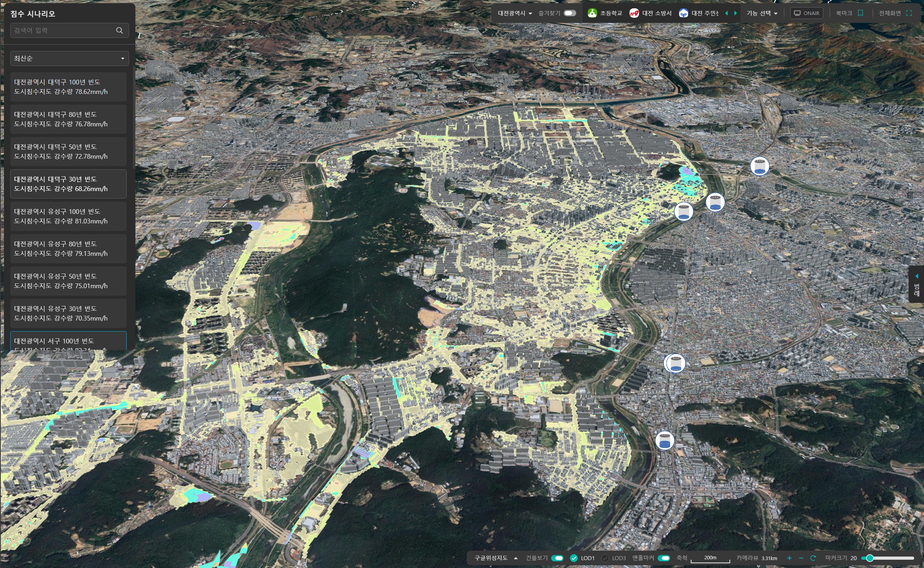Show next layer shortcuts with right arrow
The image size is (924, 568).
tap(735, 13)
